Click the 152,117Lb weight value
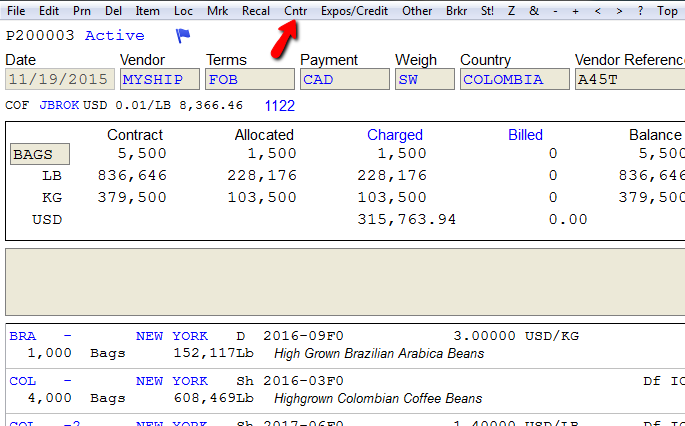 point(214,353)
